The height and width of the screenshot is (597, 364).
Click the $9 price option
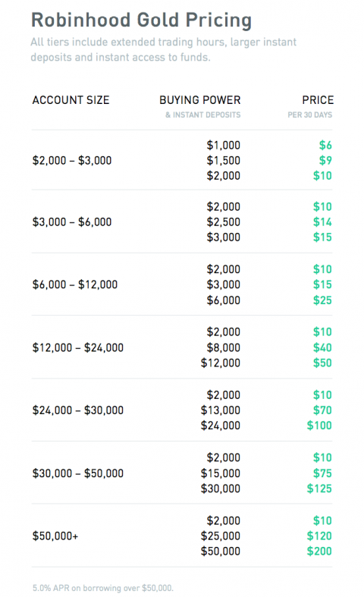click(x=325, y=160)
